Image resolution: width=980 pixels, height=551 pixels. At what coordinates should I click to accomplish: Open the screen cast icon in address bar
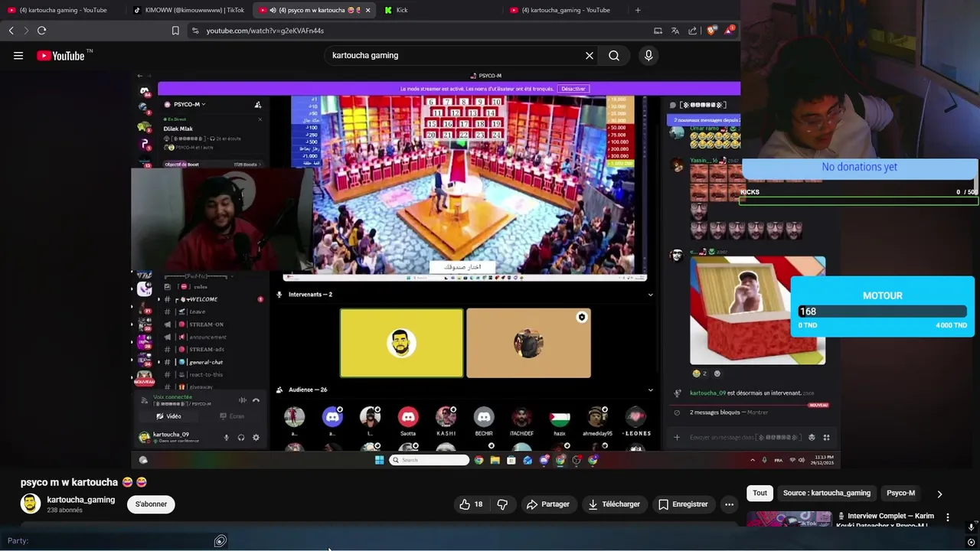658,31
